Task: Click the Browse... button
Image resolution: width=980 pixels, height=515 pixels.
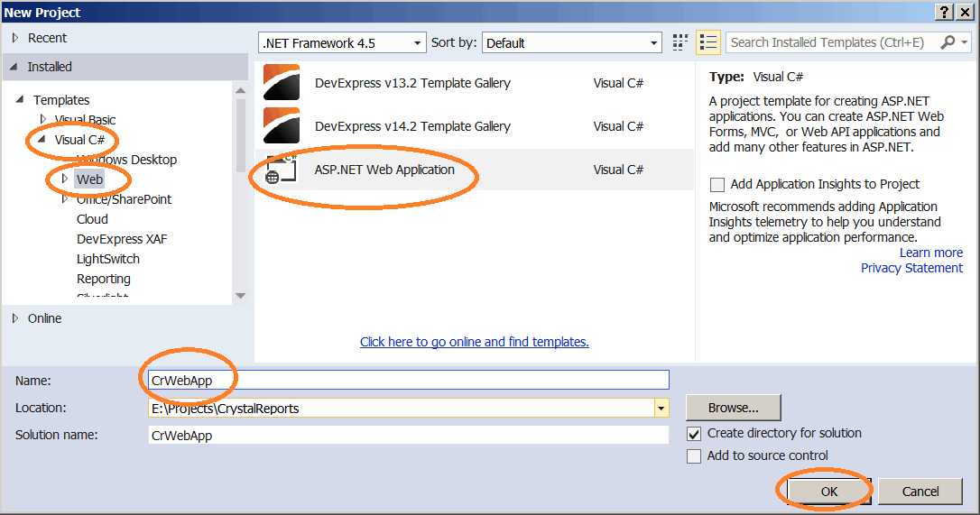Action: coord(733,408)
